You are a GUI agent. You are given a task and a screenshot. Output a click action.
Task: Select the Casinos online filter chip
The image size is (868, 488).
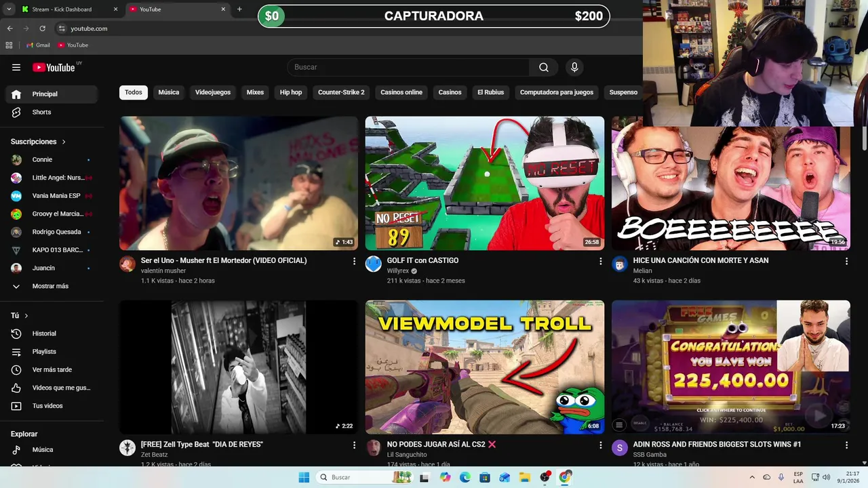[401, 92]
